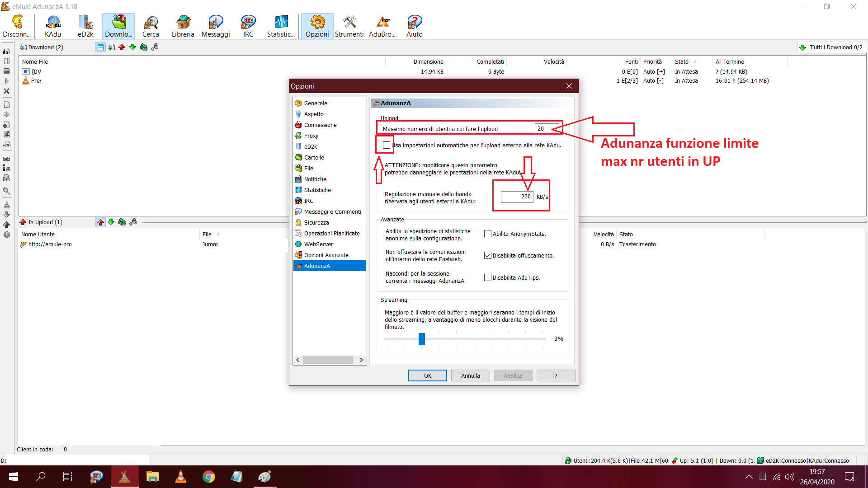
Task: Select eD2k in options list
Action: (310, 146)
